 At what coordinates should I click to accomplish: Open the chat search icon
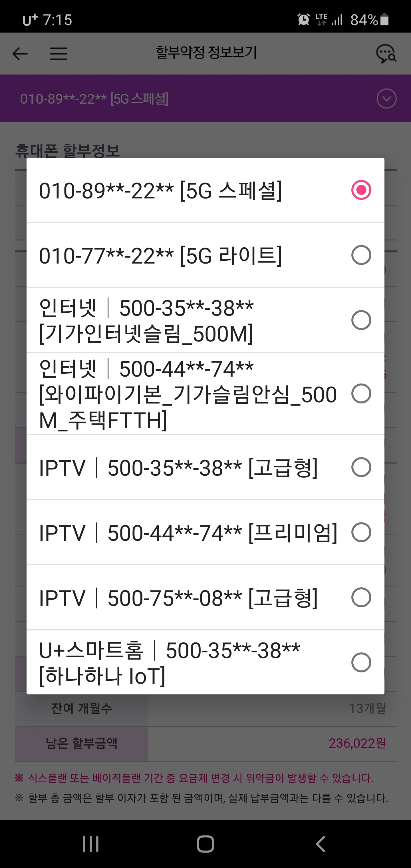pos(386,54)
